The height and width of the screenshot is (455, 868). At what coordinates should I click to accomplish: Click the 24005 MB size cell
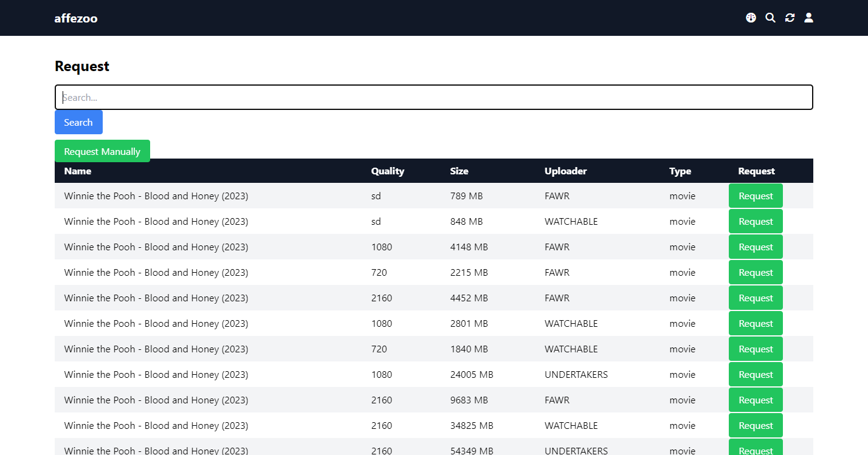pyautogui.click(x=472, y=374)
